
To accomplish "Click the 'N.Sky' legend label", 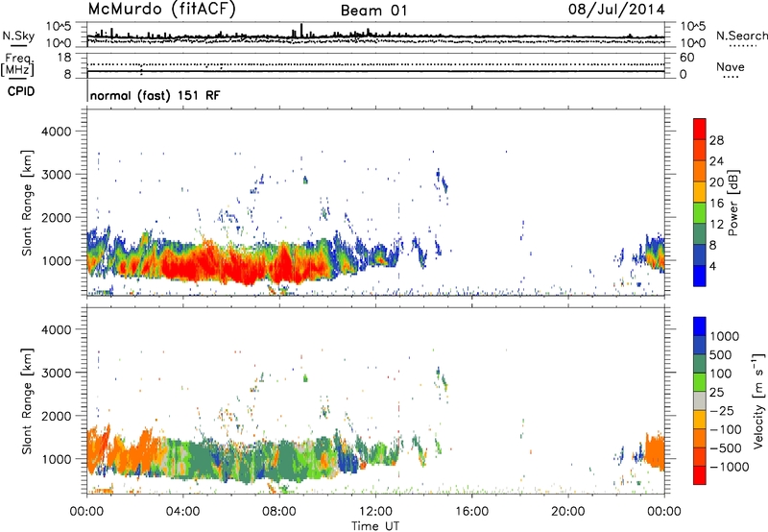I will pyautogui.click(x=18, y=36).
